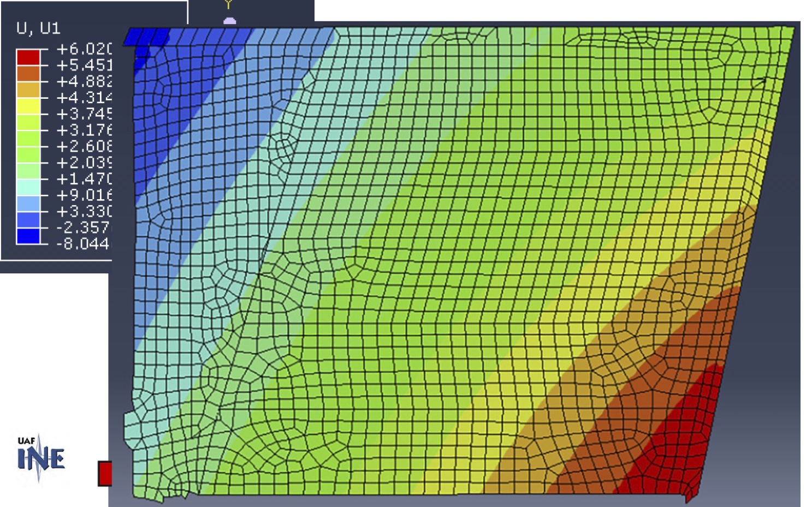This screenshot has width=812, height=507.
Task: Select the +3.745 legend value label
Action: pyautogui.click(x=84, y=114)
